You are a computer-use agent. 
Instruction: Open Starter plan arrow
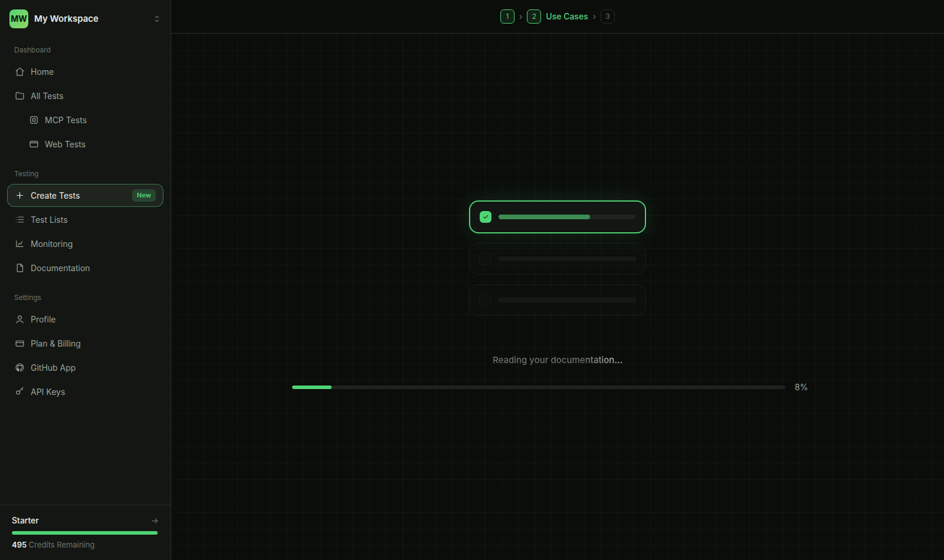tap(155, 521)
